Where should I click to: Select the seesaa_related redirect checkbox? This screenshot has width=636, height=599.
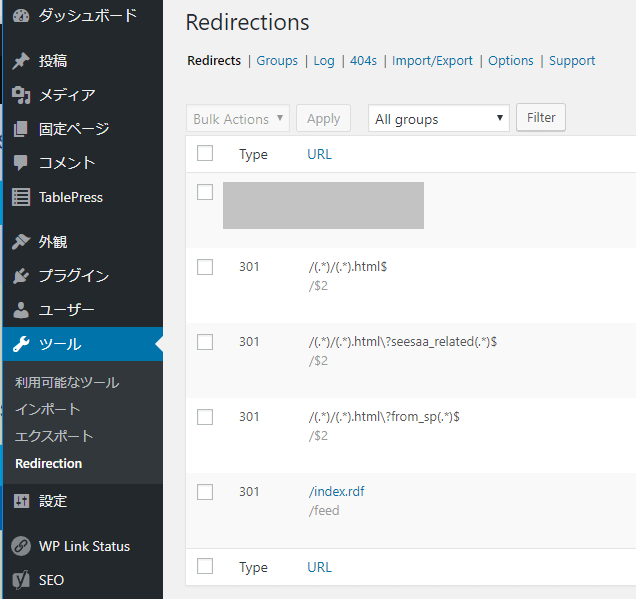click(205, 342)
